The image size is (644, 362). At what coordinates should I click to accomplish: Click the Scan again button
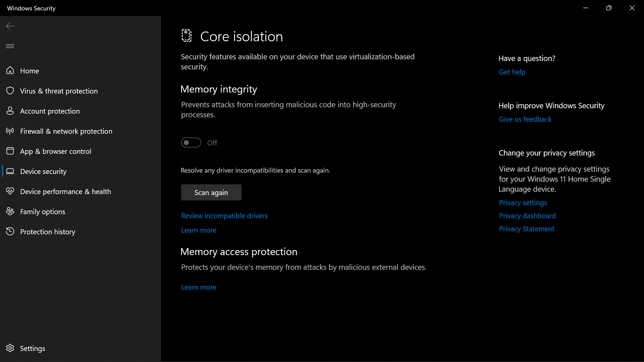(211, 192)
